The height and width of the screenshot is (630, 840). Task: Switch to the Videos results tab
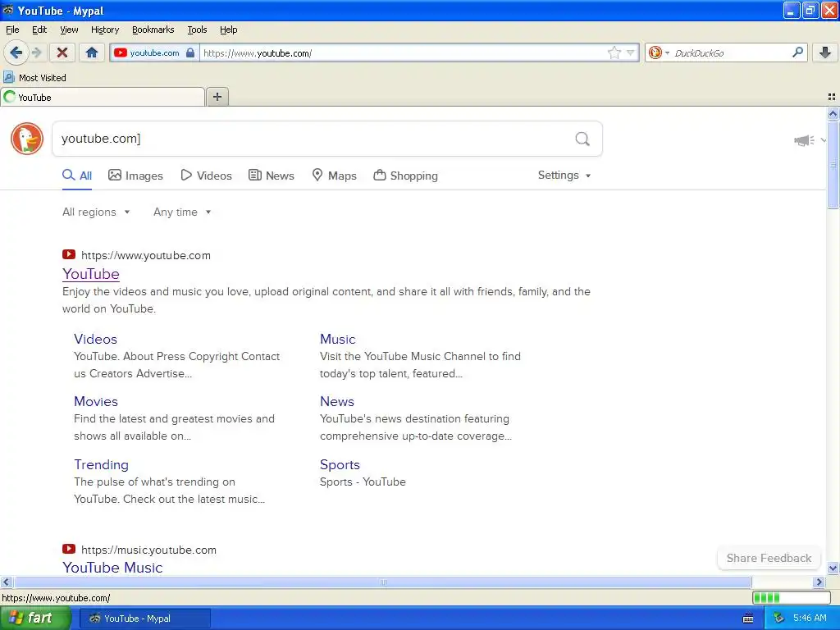coord(206,176)
